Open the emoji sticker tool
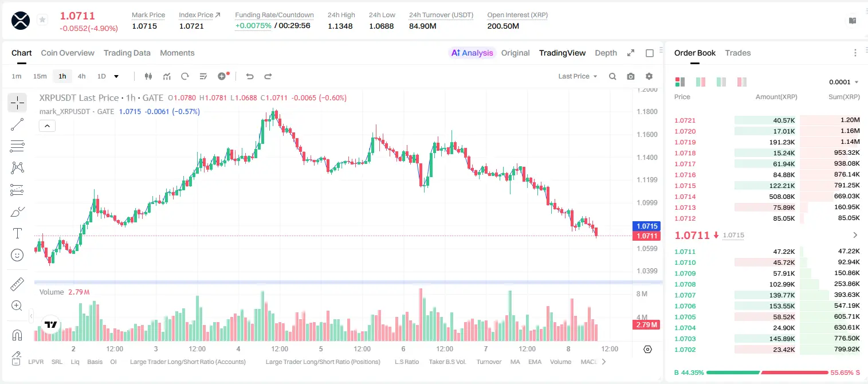The height and width of the screenshot is (384, 868). [x=17, y=255]
